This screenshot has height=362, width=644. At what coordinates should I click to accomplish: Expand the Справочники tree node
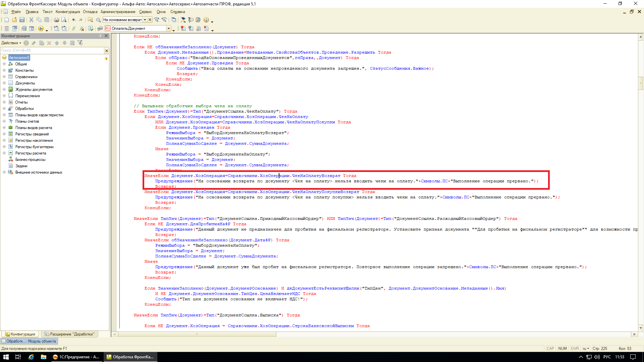(4, 77)
